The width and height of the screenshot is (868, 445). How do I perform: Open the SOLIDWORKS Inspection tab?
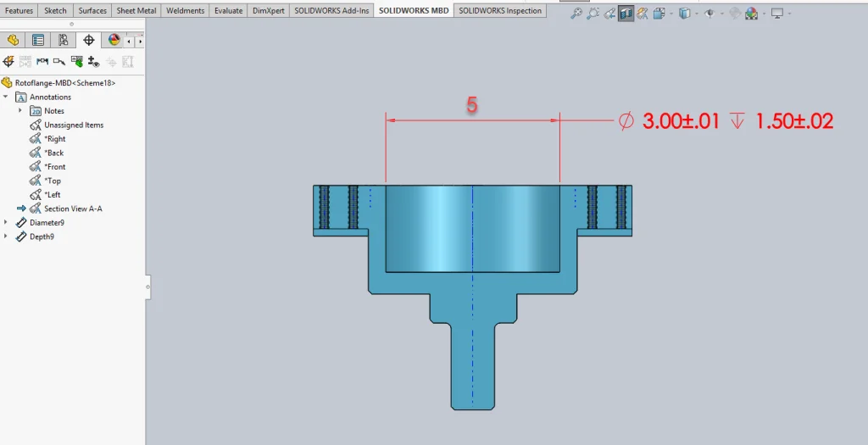500,11
